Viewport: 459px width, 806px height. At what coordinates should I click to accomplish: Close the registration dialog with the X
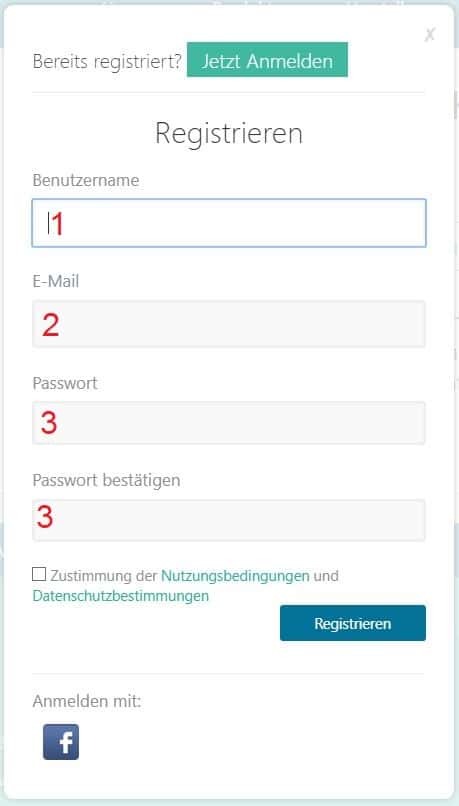430,34
